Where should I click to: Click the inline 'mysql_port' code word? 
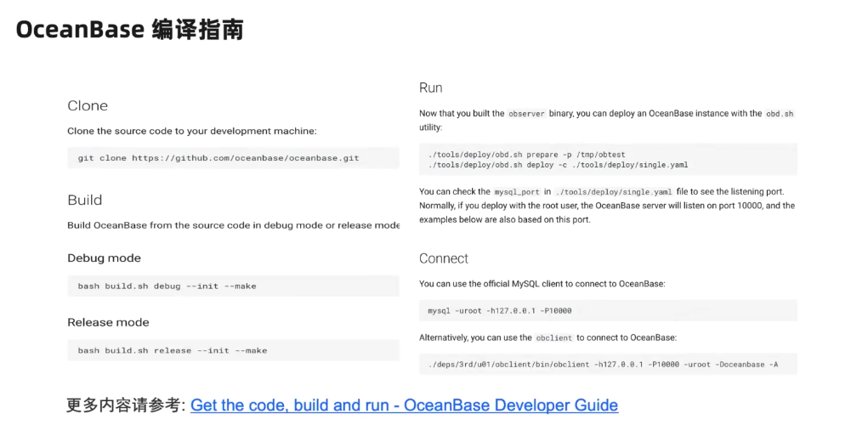point(517,192)
